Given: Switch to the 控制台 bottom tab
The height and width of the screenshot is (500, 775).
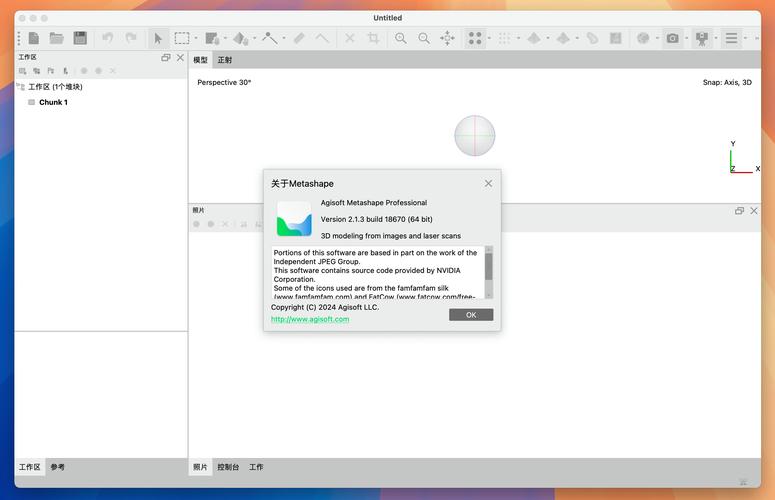Looking at the screenshot, I should 228,467.
